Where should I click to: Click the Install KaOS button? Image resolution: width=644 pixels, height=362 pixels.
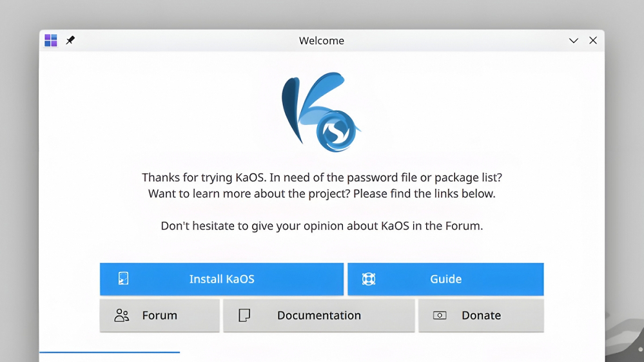tap(222, 279)
